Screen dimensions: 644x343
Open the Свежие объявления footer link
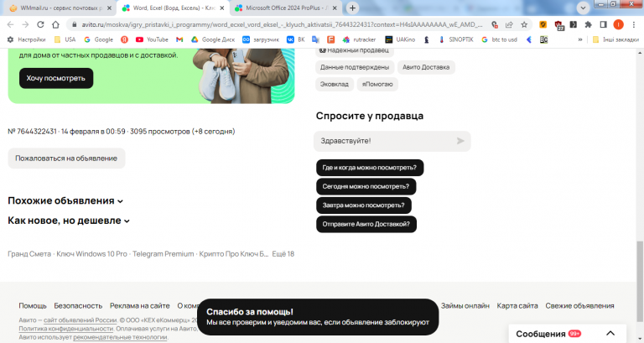click(x=579, y=305)
